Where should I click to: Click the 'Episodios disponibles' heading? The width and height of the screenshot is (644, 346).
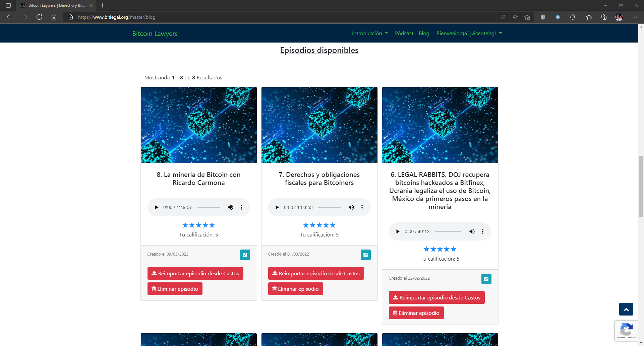click(x=319, y=50)
